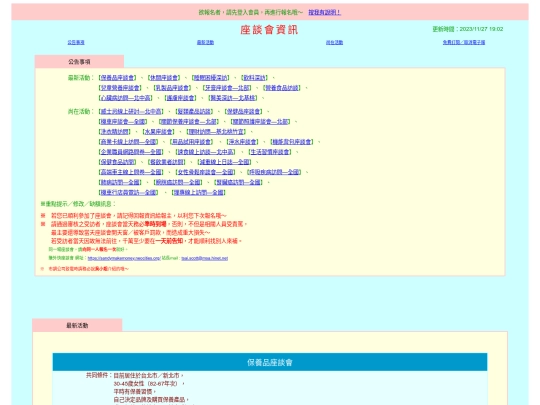
Task: Click the 餐飲業者訪問 link
Action: (x=167, y=162)
